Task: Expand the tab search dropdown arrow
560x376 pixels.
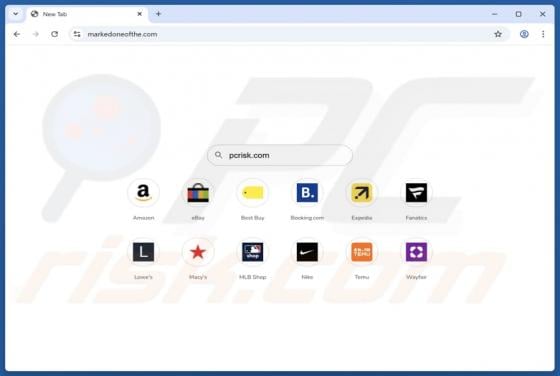Action: (x=16, y=14)
